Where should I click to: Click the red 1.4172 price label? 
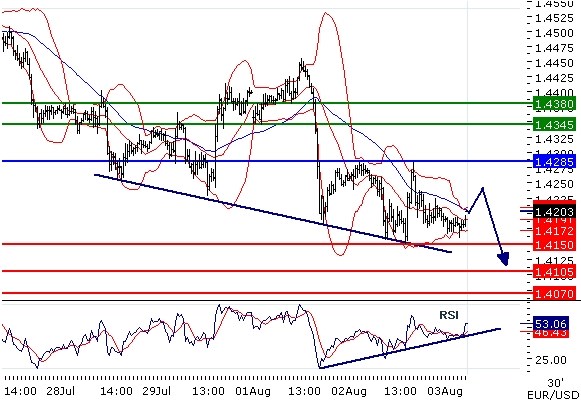[x=554, y=231]
